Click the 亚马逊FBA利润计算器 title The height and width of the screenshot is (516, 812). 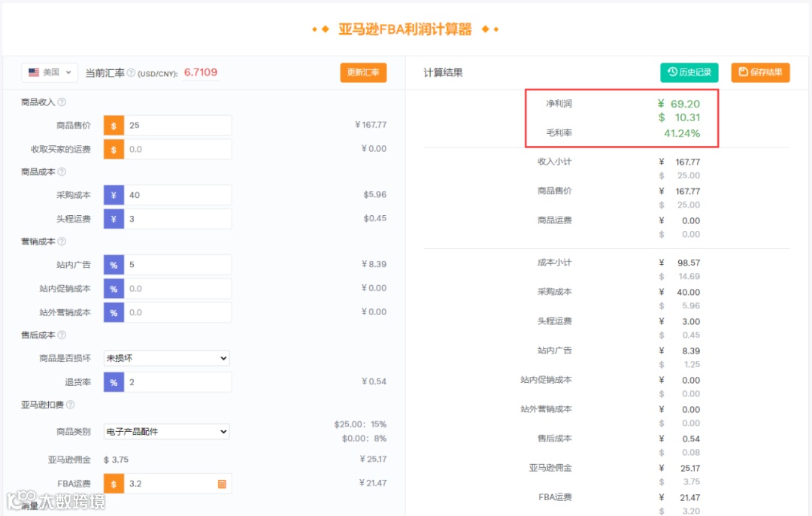(x=405, y=29)
